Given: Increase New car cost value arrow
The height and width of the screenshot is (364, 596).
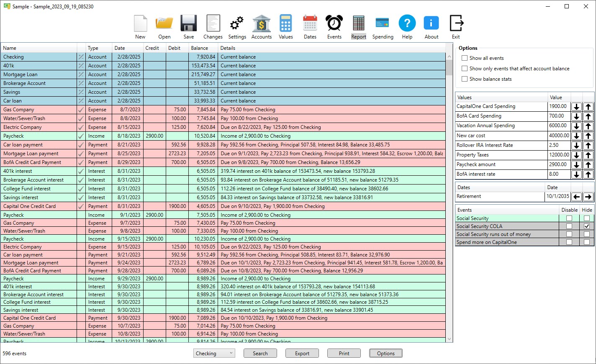Looking at the screenshot, I should click(588, 136).
